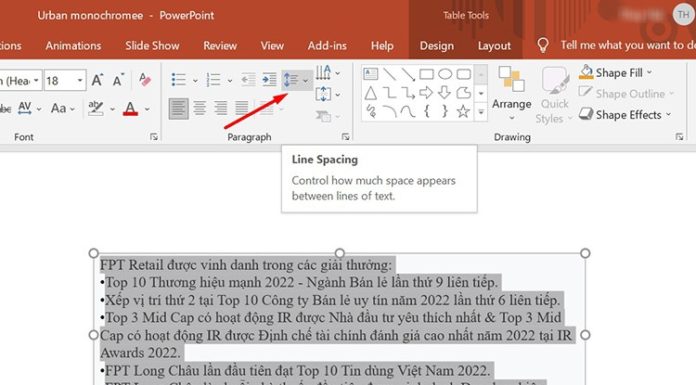Decrease the list indent level

click(248, 80)
